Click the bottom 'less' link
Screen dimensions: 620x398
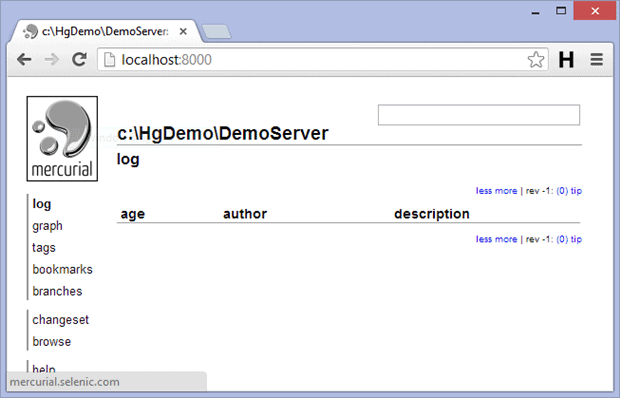(x=484, y=239)
